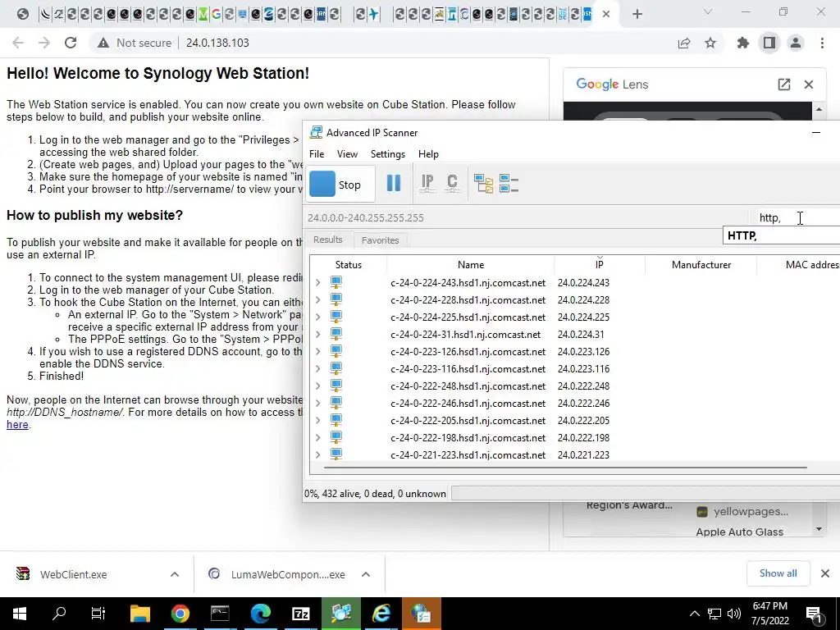
Task: Show hidden system tray icons
Action: tap(694, 614)
